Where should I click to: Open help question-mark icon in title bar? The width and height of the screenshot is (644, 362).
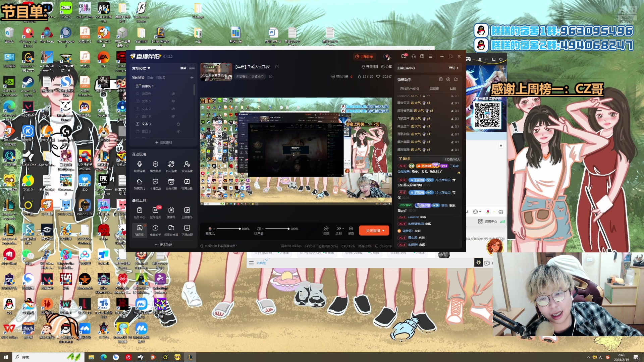422,56
